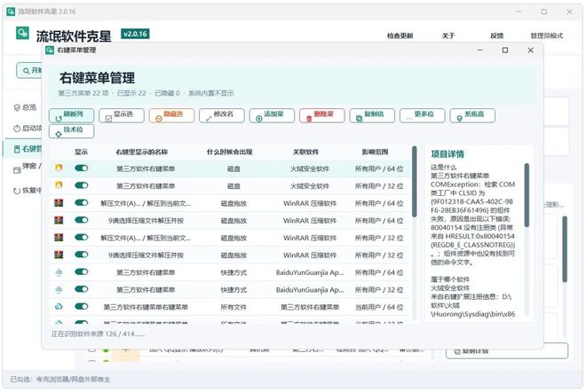Turn off WinRAR 解压文件(A) 32位 switch
Viewport: 586px width, 392px height.
pyautogui.click(x=81, y=238)
